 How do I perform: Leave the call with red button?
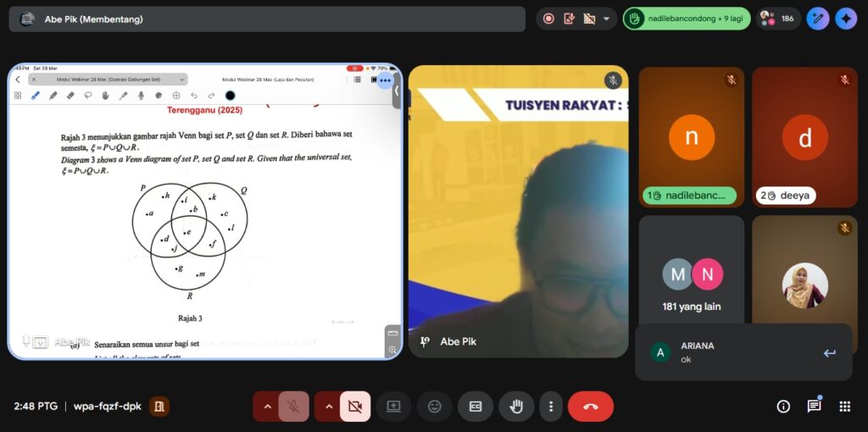point(591,407)
